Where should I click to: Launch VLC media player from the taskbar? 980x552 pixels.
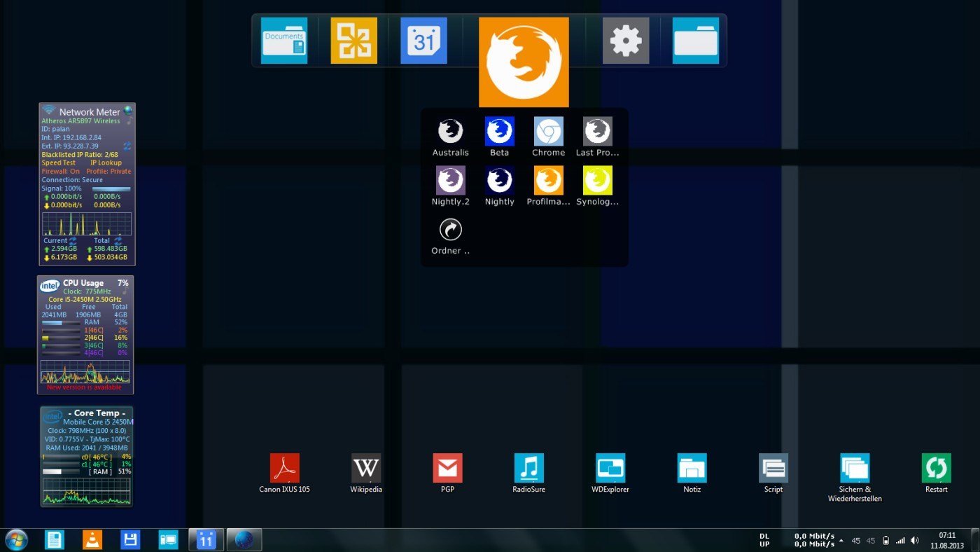click(x=92, y=540)
